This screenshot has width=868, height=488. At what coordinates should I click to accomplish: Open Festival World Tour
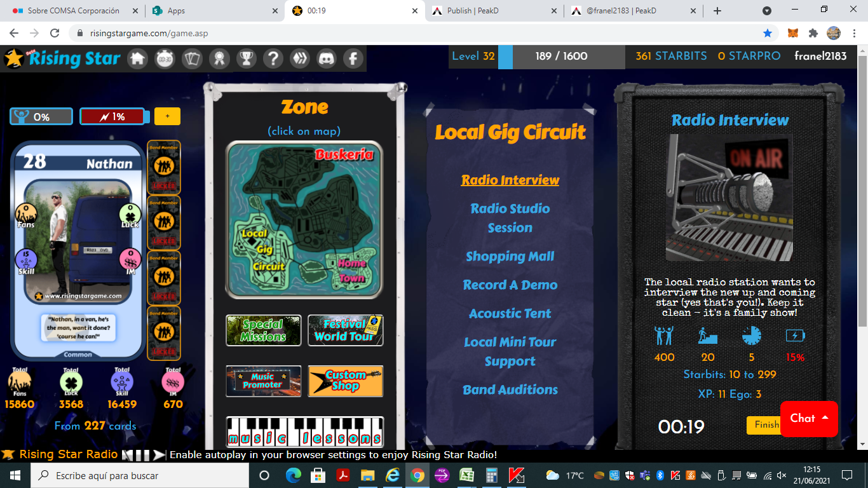tap(346, 330)
